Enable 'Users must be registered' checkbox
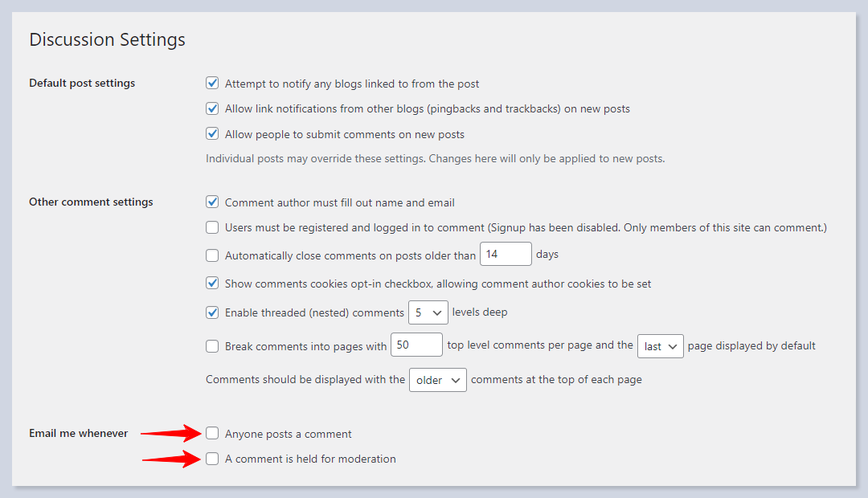868x498 pixels. coord(212,227)
